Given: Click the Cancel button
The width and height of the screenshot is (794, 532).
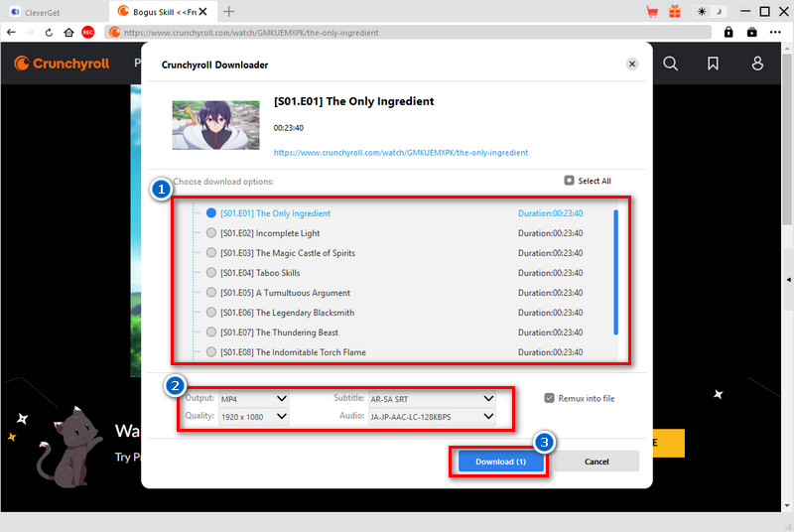Looking at the screenshot, I should click(596, 462).
